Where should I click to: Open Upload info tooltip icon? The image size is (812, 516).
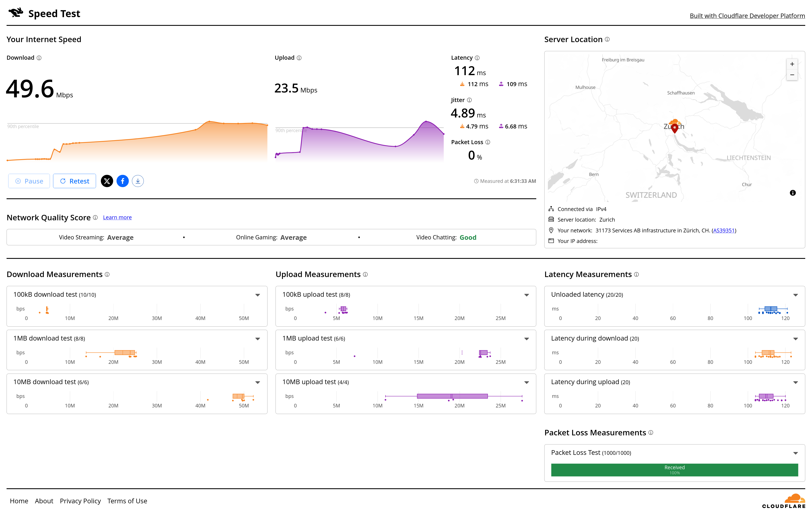pos(299,58)
